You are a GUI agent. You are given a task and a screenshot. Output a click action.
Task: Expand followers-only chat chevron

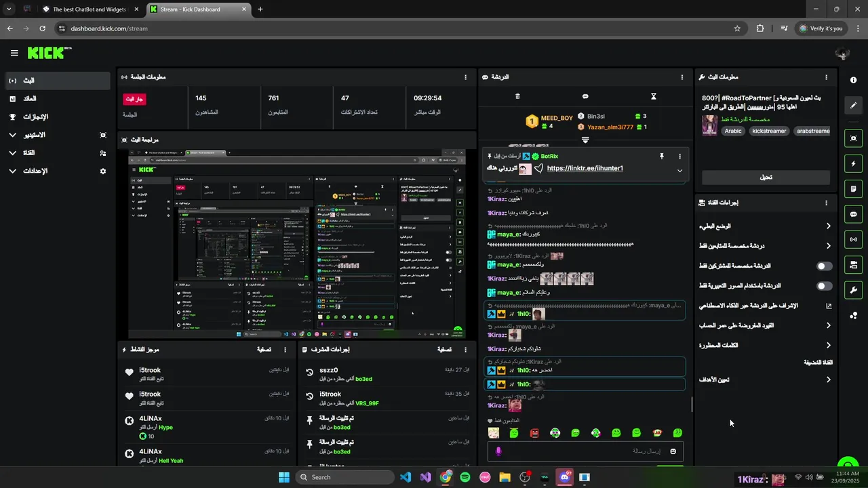pyautogui.click(x=828, y=246)
